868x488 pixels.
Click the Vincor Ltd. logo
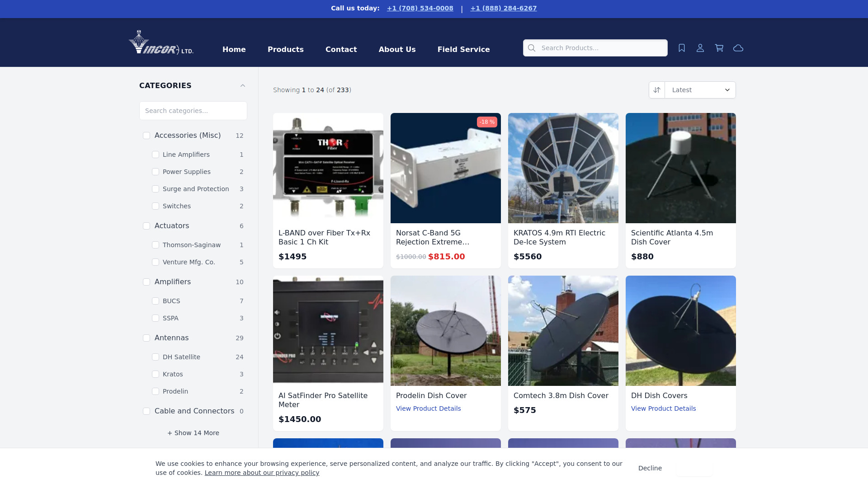(x=161, y=42)
